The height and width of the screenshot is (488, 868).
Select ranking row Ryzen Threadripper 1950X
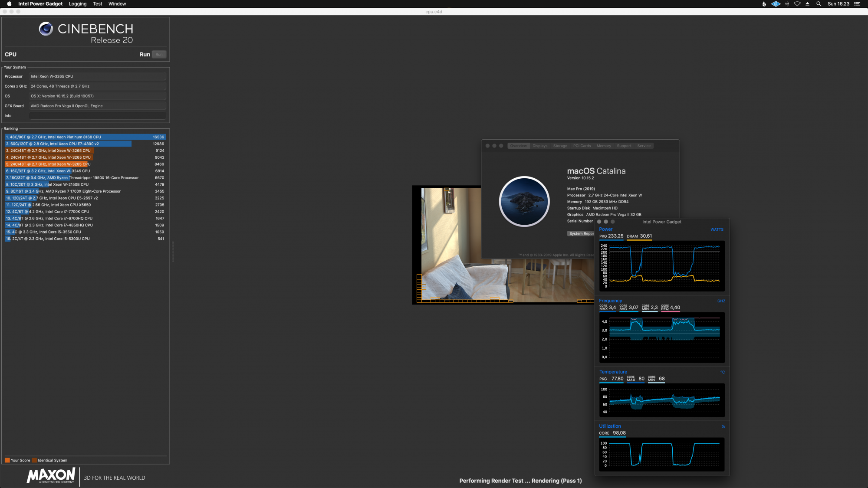point(85,178)
